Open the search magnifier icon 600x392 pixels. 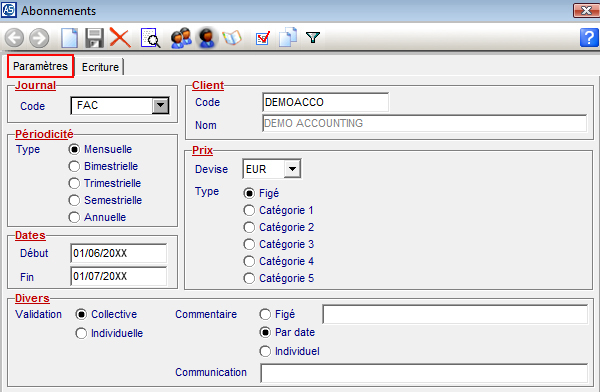click(150, 38)
